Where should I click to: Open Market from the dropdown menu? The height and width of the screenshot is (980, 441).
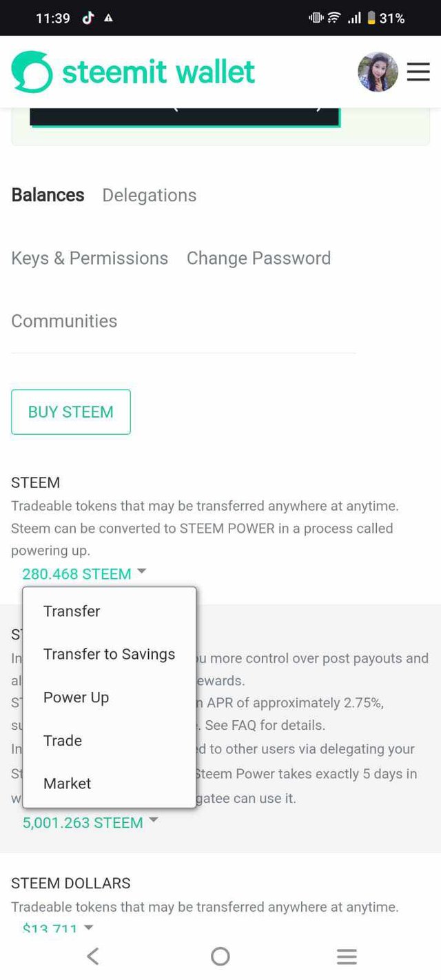68,784
